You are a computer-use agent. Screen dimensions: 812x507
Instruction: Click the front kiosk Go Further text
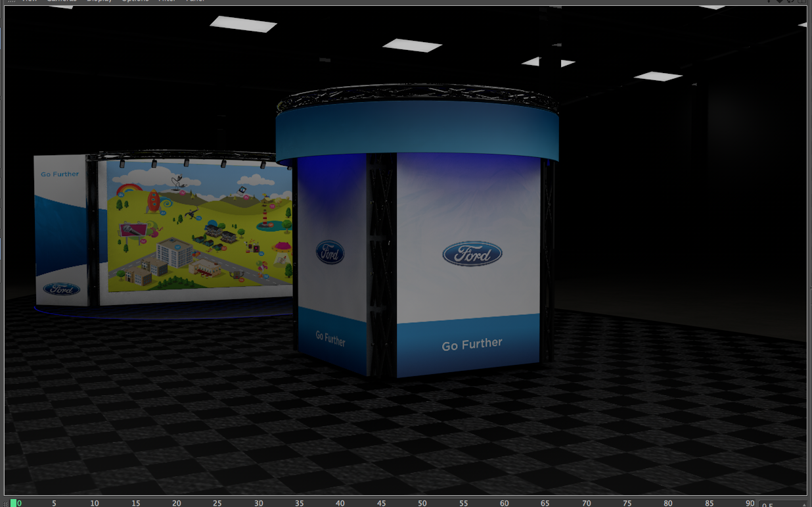point(472,345)
